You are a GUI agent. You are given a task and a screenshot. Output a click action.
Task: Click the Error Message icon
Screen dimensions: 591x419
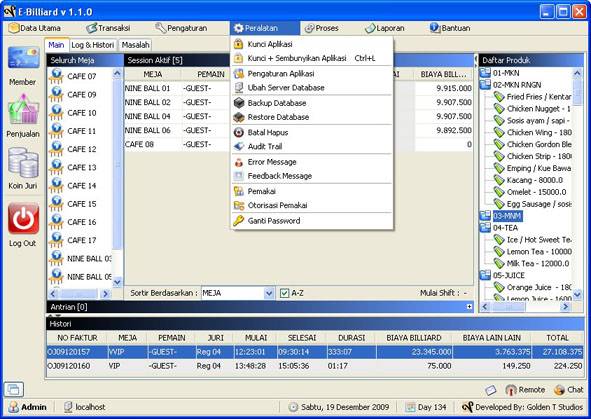point(239,162)
